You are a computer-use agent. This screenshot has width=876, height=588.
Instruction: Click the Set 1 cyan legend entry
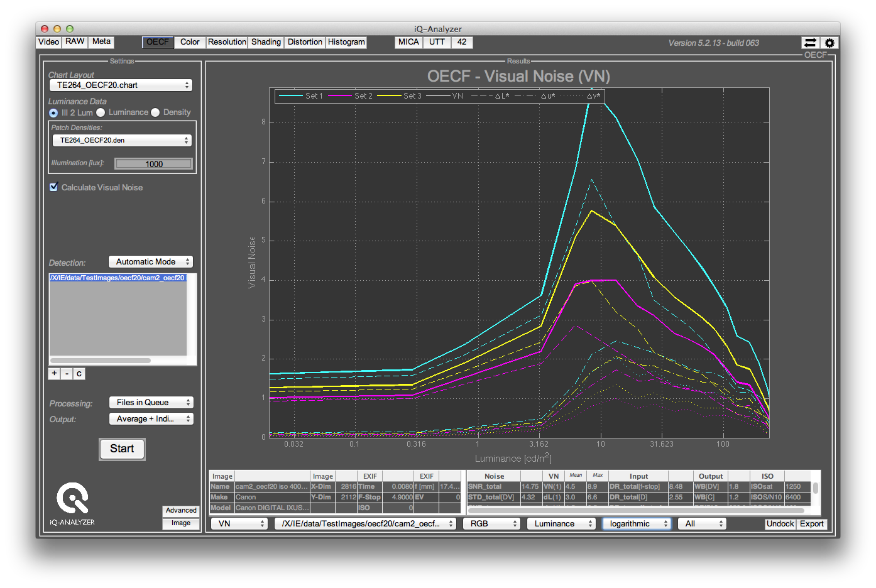tap(301, 96)
